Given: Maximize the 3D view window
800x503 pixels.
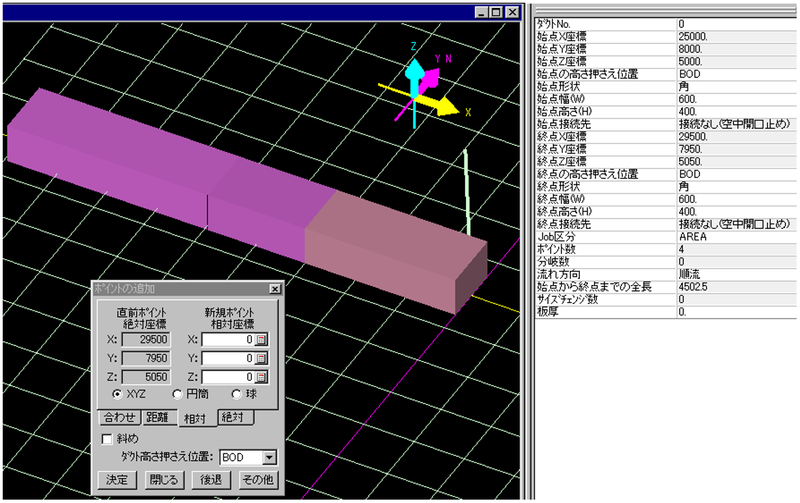Looking at the screenshot, I should tap(496, 12).
